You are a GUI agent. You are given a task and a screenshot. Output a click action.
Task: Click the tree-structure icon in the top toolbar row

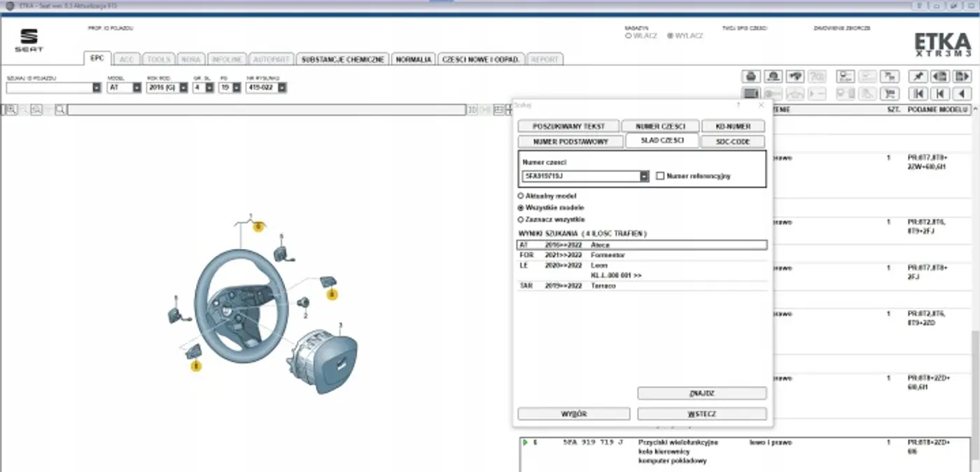[889, 76]
